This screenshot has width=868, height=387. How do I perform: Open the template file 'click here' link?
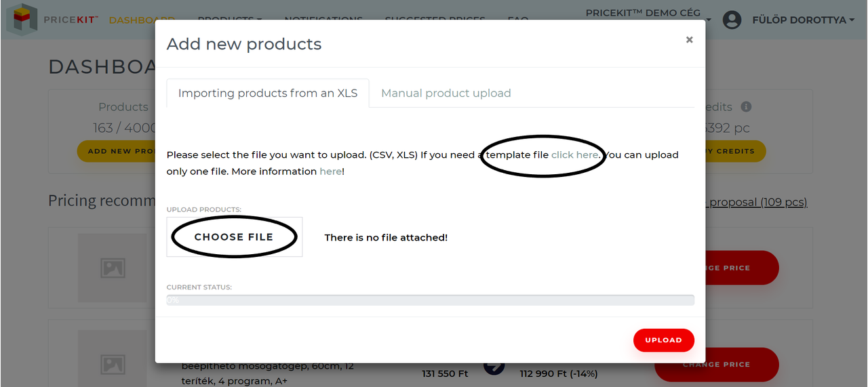click(x=574, y=155)
